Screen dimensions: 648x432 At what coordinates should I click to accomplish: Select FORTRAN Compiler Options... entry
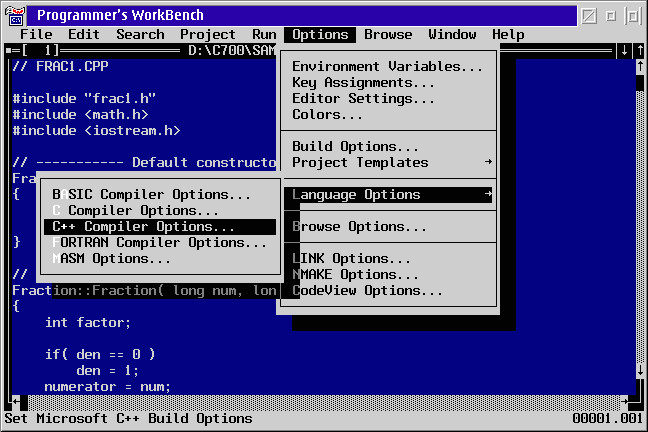(160, 243)
